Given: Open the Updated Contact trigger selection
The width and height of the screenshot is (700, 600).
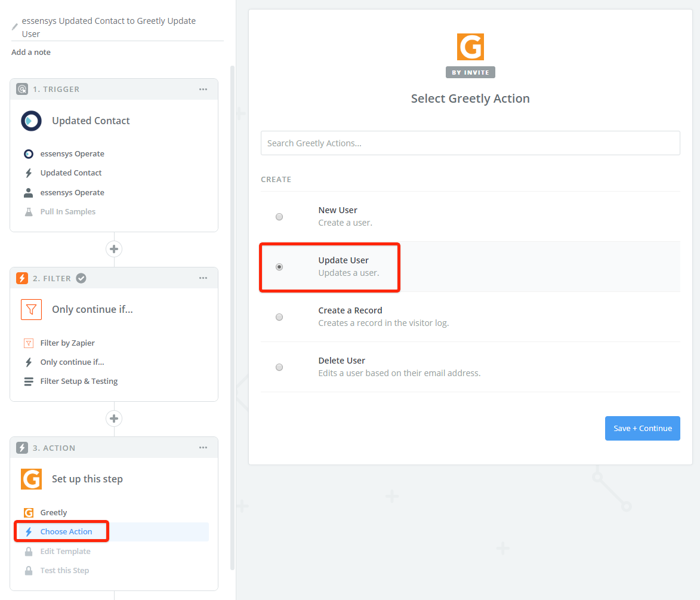Looking at the screenshot, I should pos(71,173).
